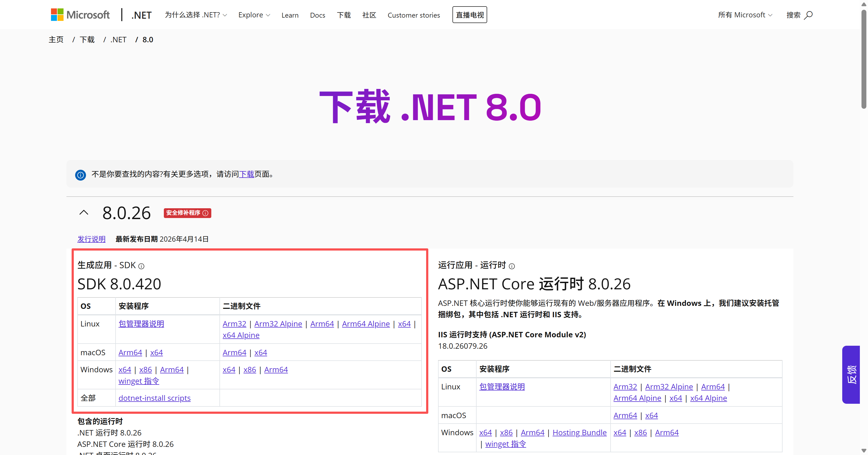Viewport: 868px width, 455px height.
Task: Collapse the 8.0.26 release section
Action: [84, 213]
